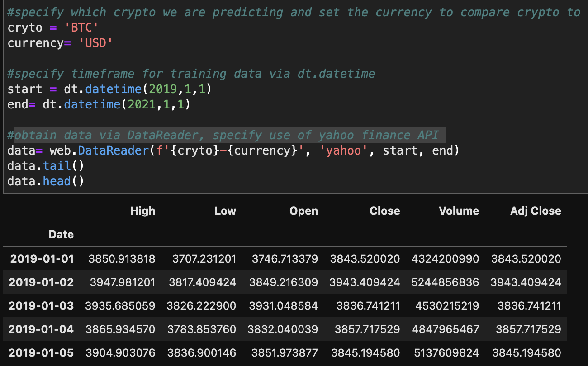Screen dimensions: 588x366
Task: Click the Low column header
Action: pos(225,211)
